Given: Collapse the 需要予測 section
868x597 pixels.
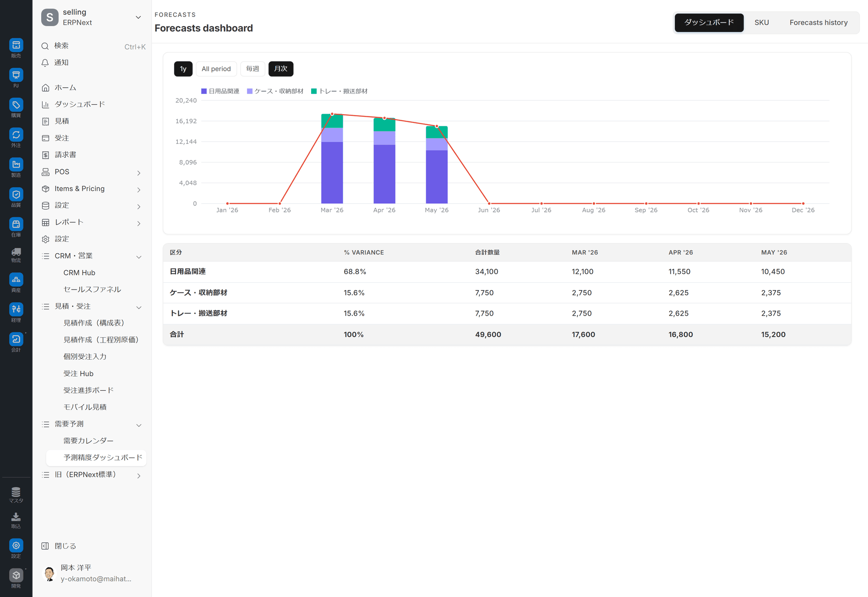Looking at the screenshot, I should 139,425.
